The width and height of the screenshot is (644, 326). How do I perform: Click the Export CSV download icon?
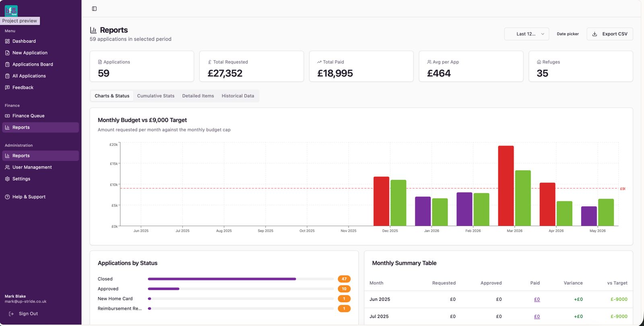pos(594,34)
